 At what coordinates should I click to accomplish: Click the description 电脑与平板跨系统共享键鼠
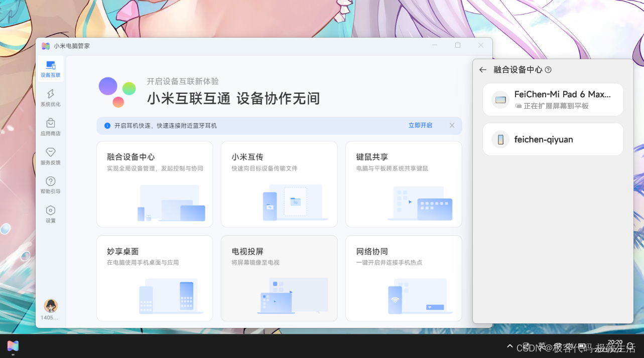pos(392,168)
